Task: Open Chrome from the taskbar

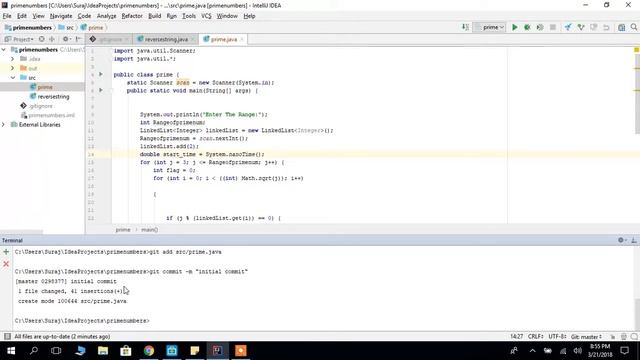Action: tap(149, 351)
